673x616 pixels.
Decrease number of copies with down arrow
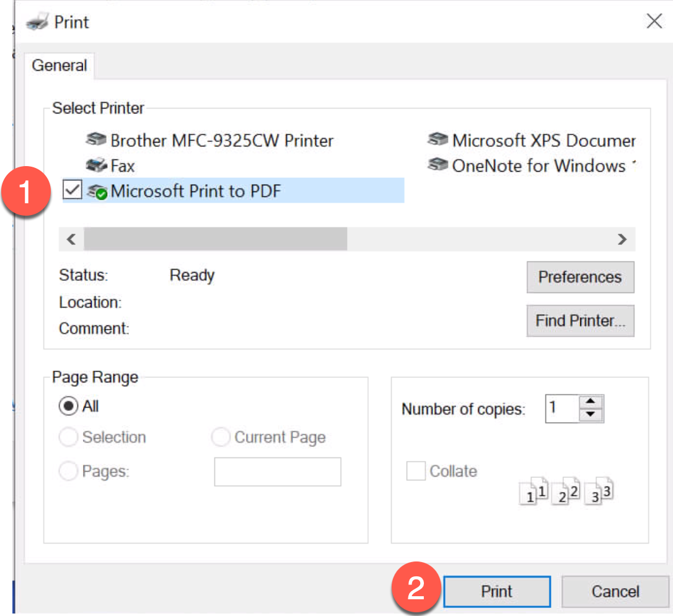coord(591,415)
